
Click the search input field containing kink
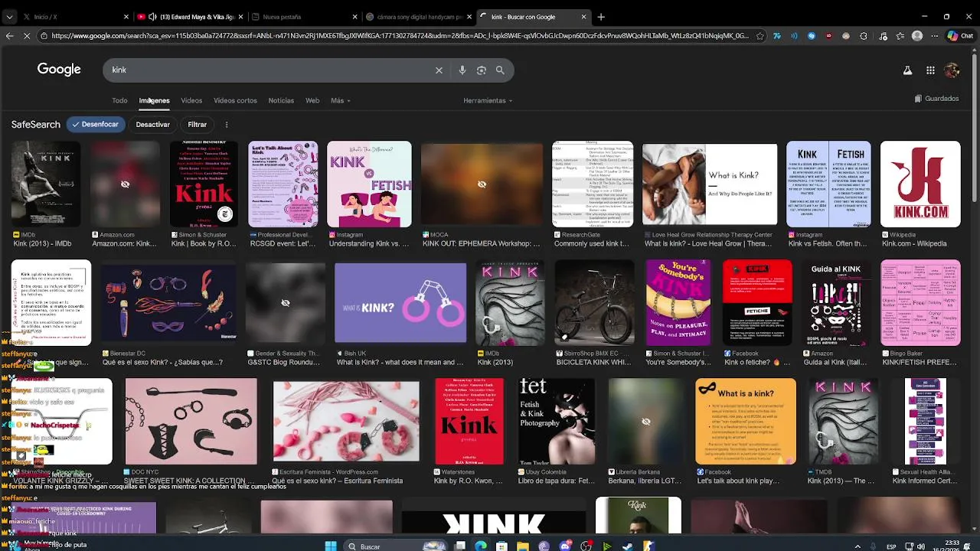(x=268, y=70)
